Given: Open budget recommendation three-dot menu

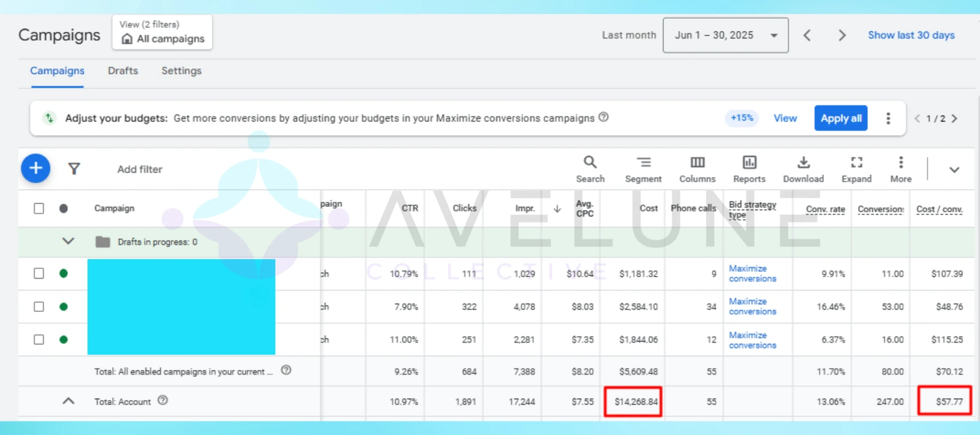Looking at the screenshot, I should pyautogui.click(x=888, y=118).
